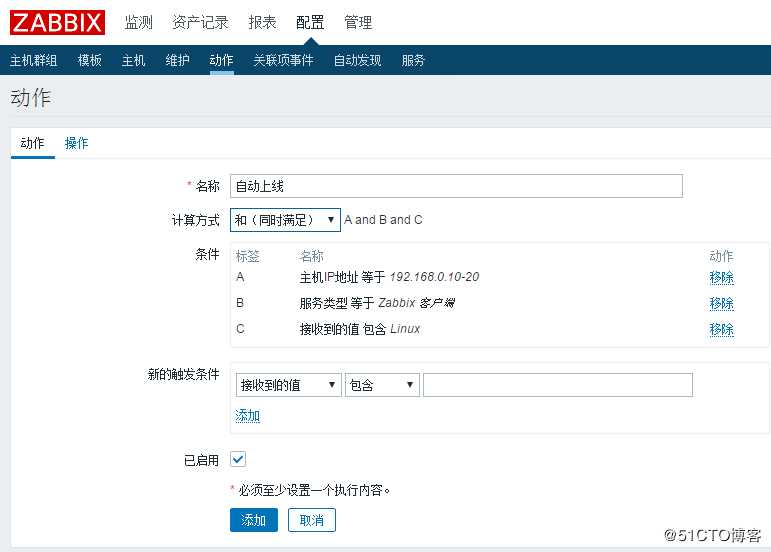Viewport: 771px width, 552px height.
Task: Open the 资产记录 top menu
Action: (200, 23)
